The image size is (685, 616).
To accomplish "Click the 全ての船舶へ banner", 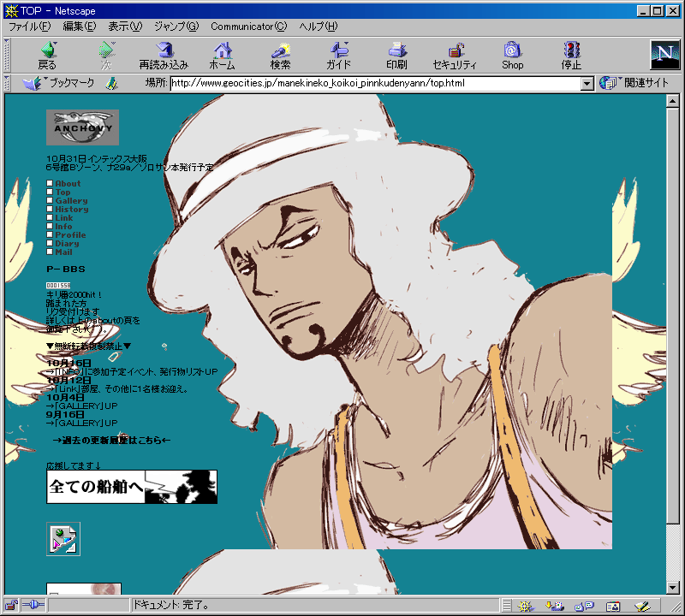I will pyautogui.click(x=132, y=487).
